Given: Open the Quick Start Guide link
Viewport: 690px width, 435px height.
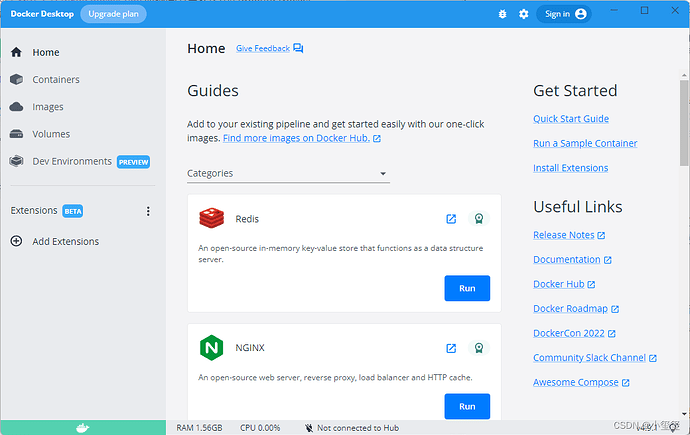Looking at the screenshot, I should click(570, 119).
